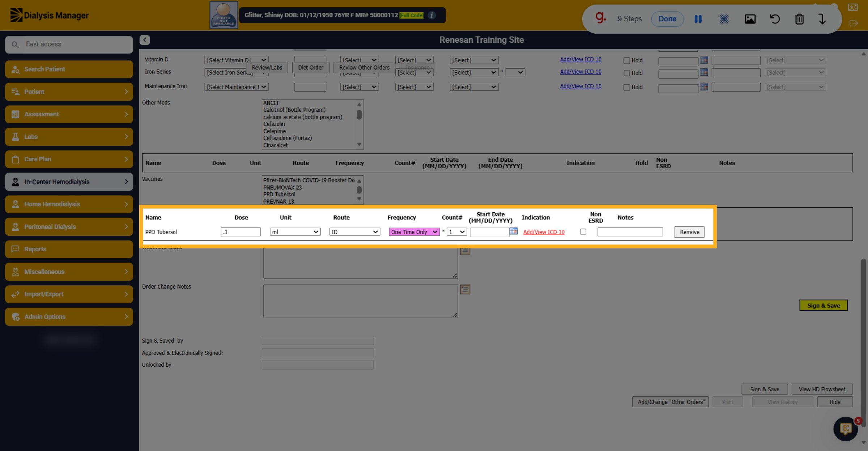Viewport: 868px width, 451px height.
Task: Open the PPD Tubersol Unit dropdown
Action: click(295, 232)
